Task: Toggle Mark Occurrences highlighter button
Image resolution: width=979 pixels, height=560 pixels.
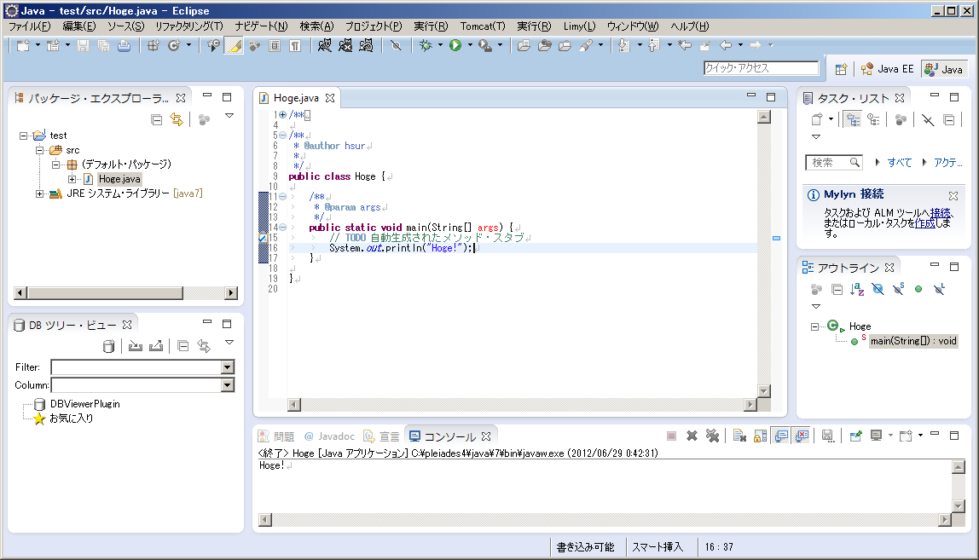Action: coord(234,45)
